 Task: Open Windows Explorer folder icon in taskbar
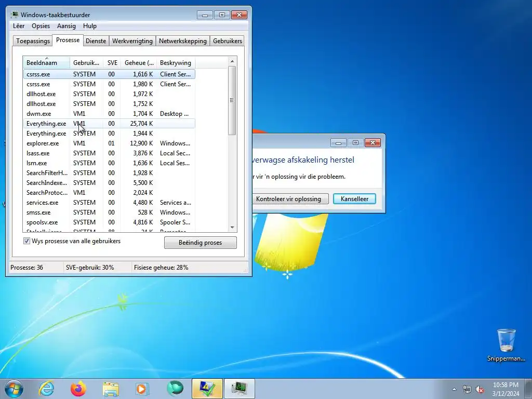coord(111,389)
